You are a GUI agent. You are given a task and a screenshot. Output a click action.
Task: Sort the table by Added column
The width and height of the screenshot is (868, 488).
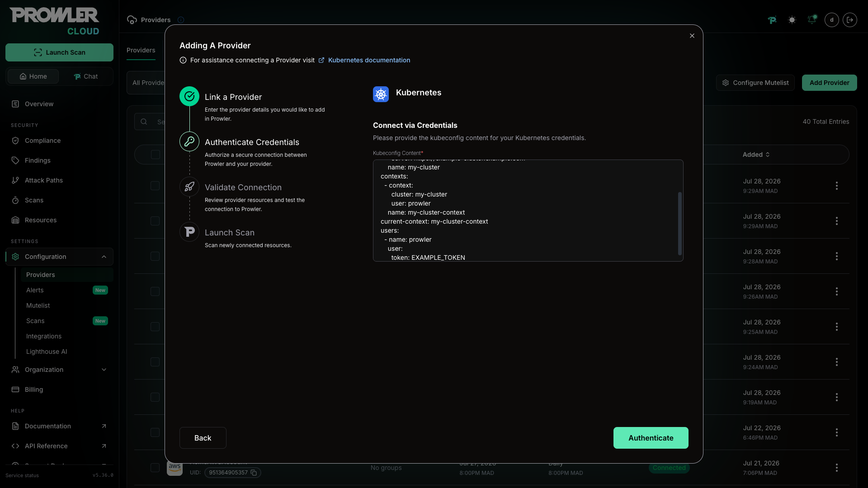click(x=756, y=155)
